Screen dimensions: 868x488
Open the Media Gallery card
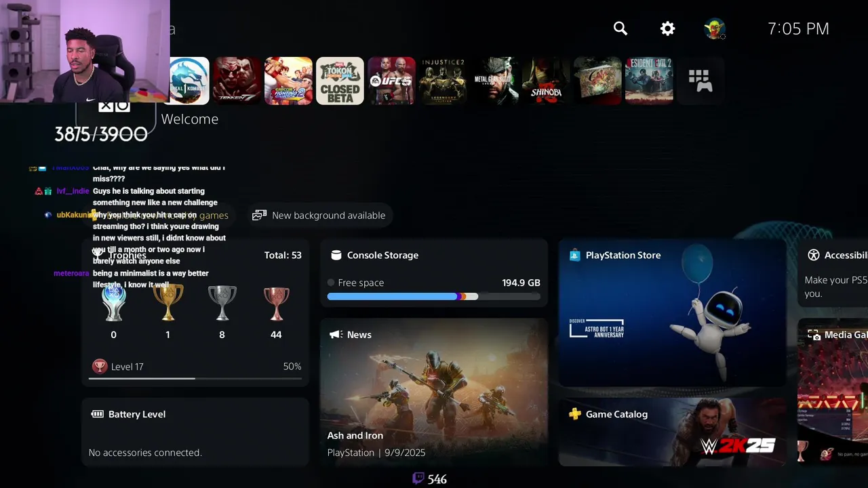point(833,392)
